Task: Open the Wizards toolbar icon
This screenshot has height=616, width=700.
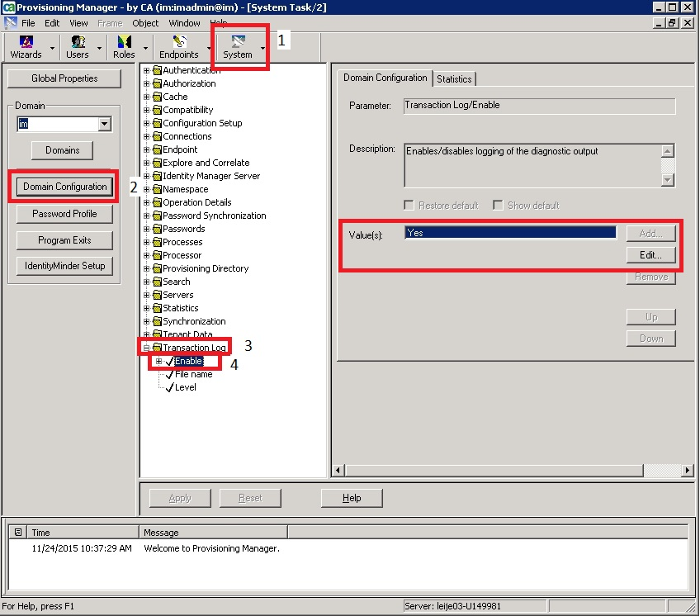Action: [x=26, y=41]
